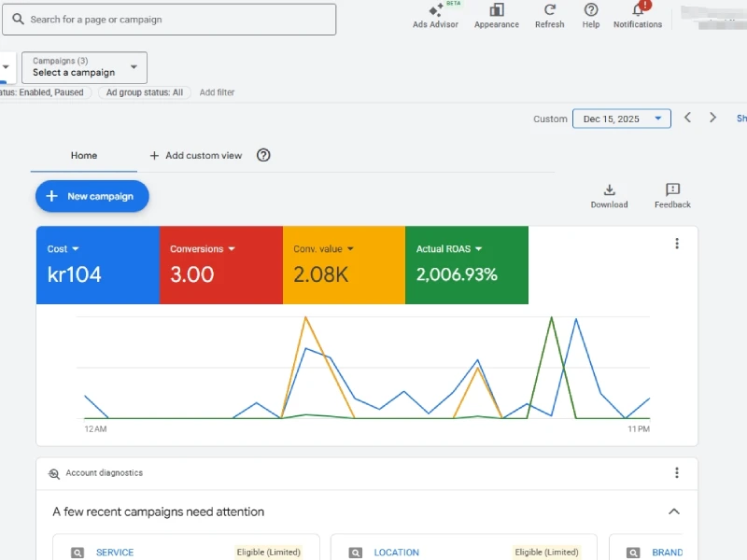747x560 pixels.
Task: Open Account diagnostics more options menu
Action: point(677,473)
